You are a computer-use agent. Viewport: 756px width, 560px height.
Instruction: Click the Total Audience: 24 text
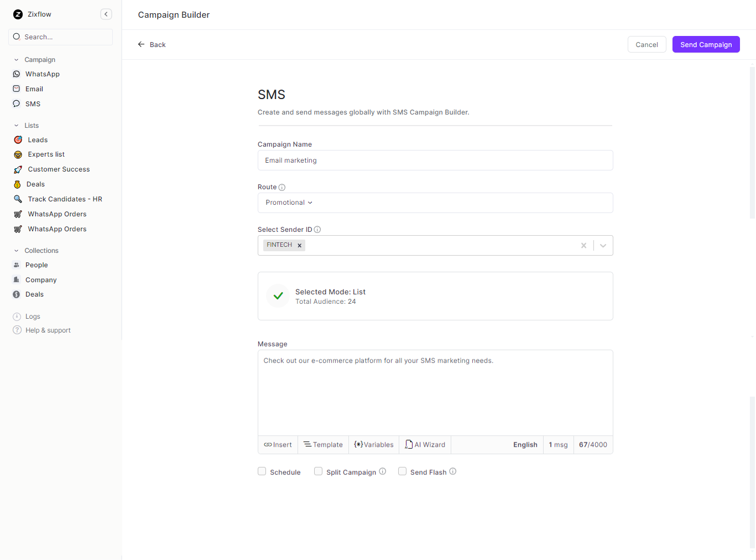click(326, 302)
